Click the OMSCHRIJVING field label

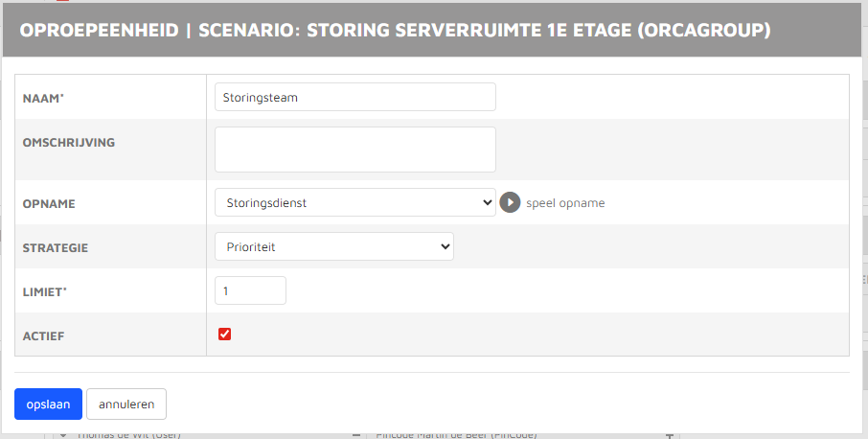pos(69,142)
